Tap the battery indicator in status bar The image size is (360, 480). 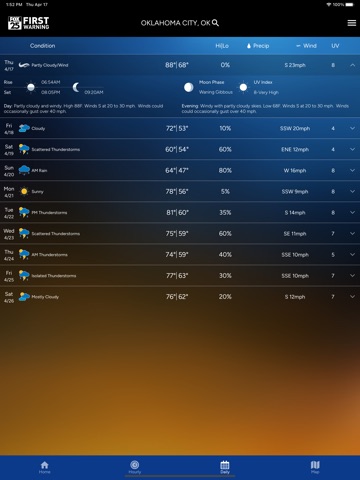pos(349,5)
